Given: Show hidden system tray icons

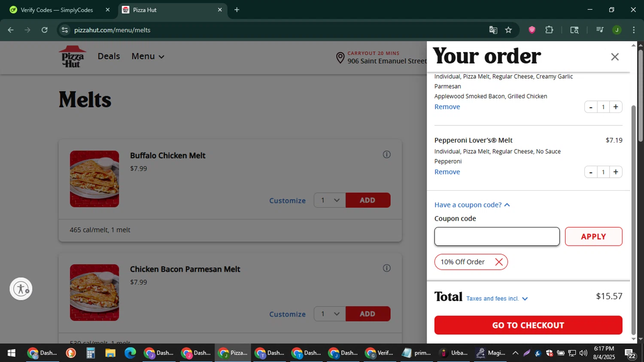Looking at the screenshot, I should coord(516,353).
